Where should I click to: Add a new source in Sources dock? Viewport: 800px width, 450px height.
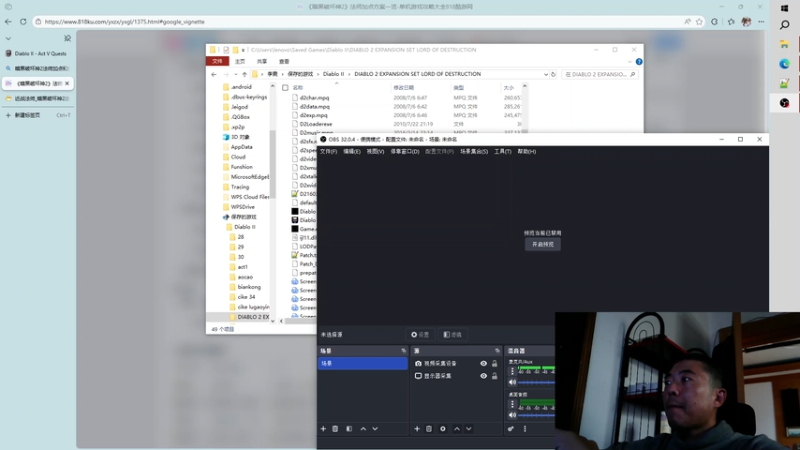[417, 429]
